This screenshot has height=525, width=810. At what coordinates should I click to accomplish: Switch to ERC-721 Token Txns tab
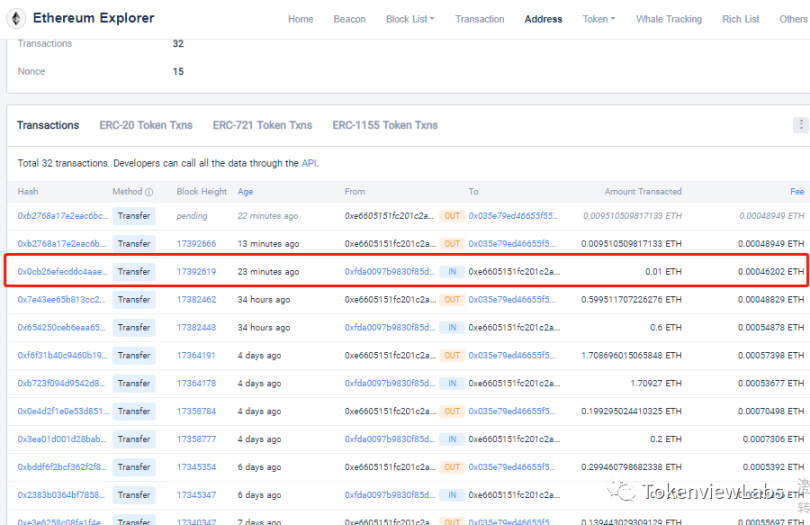pyautogui.click(x=262, y=125)
